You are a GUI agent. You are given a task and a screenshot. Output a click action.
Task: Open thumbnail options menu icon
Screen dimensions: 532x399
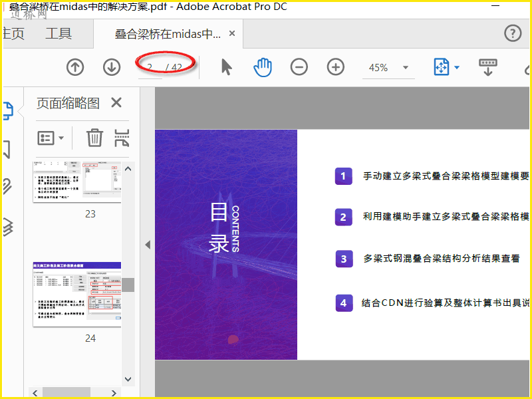(x=46, y=138)
